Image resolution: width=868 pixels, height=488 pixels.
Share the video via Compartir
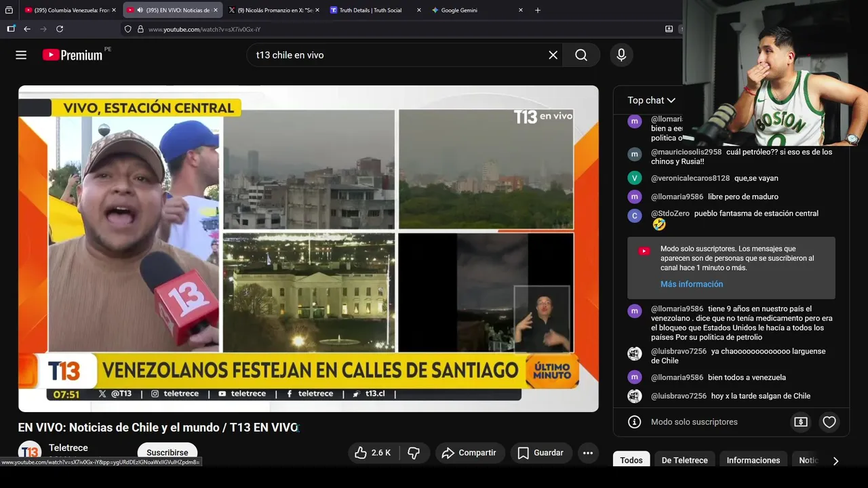point(469,453)
